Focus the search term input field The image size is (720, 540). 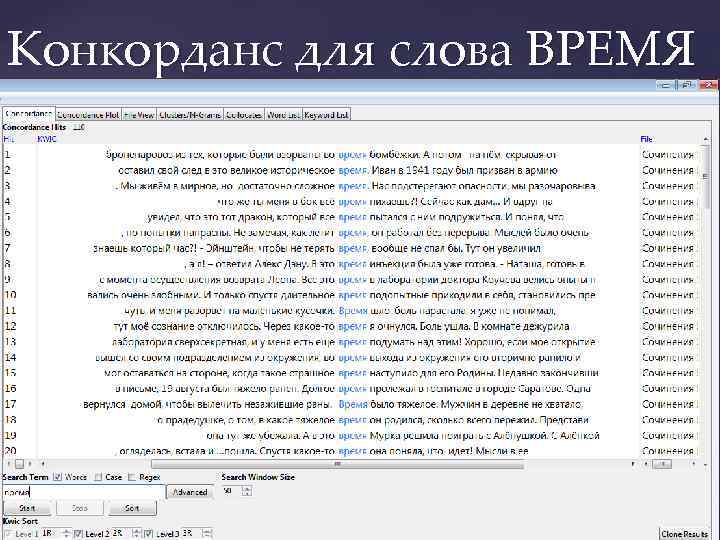pyautogui.click(x=84, y=492)
